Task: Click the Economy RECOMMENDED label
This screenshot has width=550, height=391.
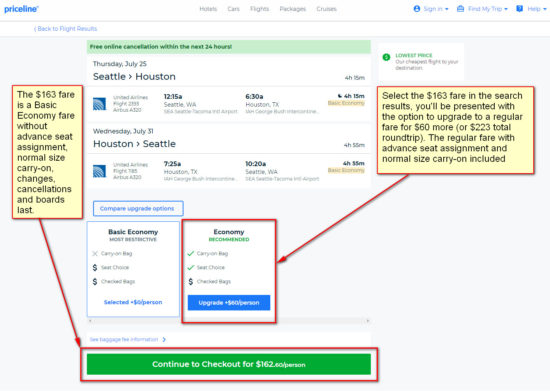Action: pos(229,240)
